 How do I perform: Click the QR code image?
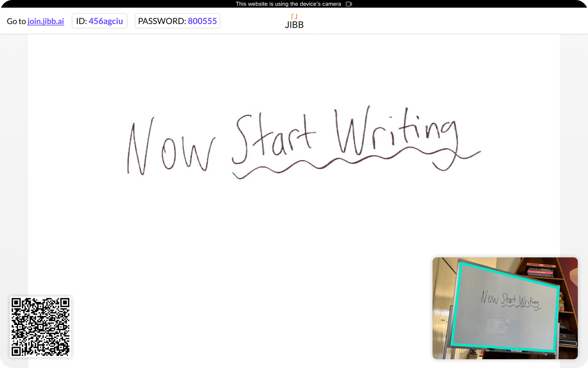coord(40,327)
